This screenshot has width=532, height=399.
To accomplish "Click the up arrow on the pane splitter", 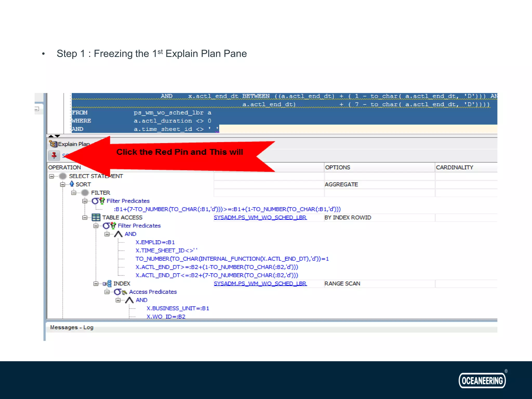I will coord(51,136).
